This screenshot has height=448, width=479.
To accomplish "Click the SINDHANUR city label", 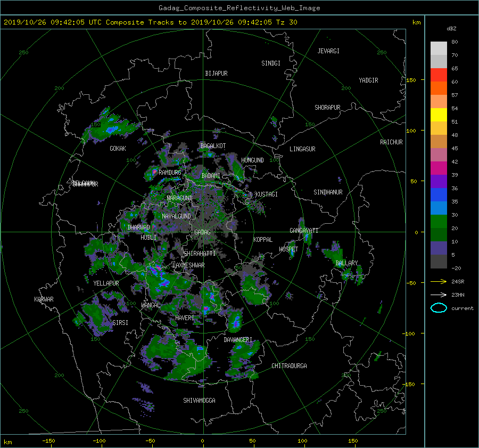I will pyautogui.click(x=328, y=192).
